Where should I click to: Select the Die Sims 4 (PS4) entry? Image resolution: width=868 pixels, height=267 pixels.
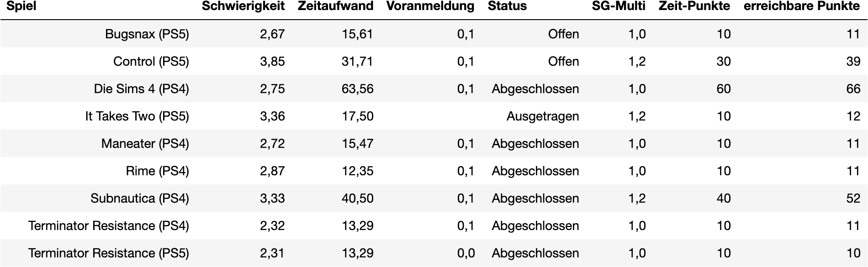click(x=141, y=89)
